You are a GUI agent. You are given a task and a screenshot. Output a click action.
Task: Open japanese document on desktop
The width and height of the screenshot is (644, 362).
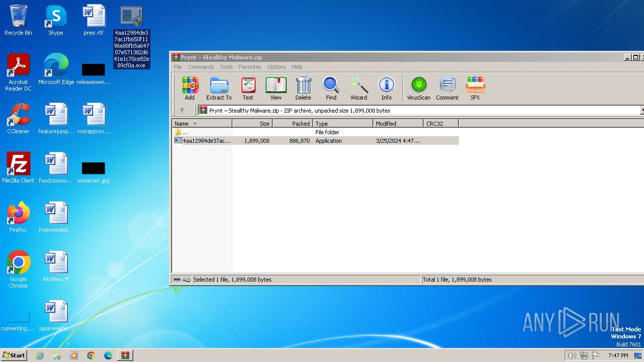56,316
